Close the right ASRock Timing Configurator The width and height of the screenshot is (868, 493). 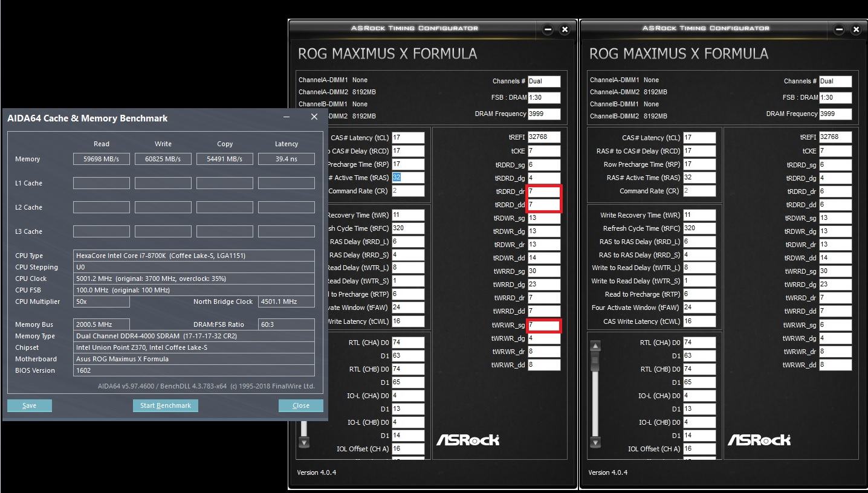click(x=856, y=29)
